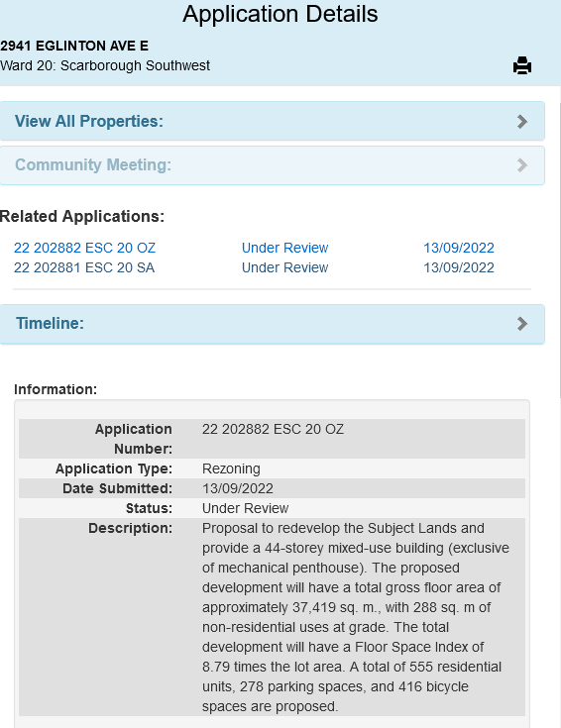
Task: Open application 22 202882 ESC 20 OZ link
Action: [84, 248]
